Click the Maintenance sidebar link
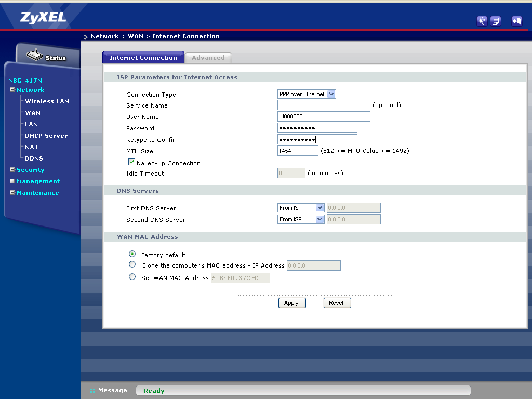This screenshot has height=399, width=532. tap(37, 193)
